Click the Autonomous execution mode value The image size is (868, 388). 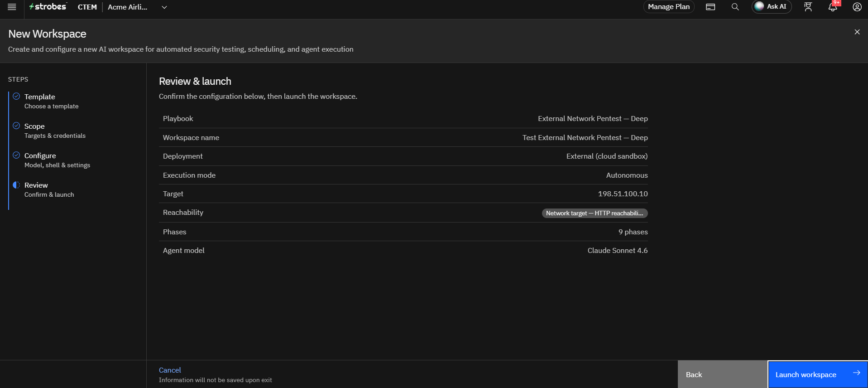pos(627,175)
